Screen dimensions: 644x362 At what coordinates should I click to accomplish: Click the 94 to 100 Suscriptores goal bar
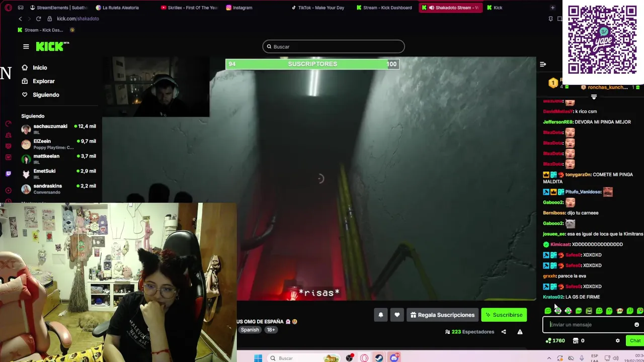(312, 64)
